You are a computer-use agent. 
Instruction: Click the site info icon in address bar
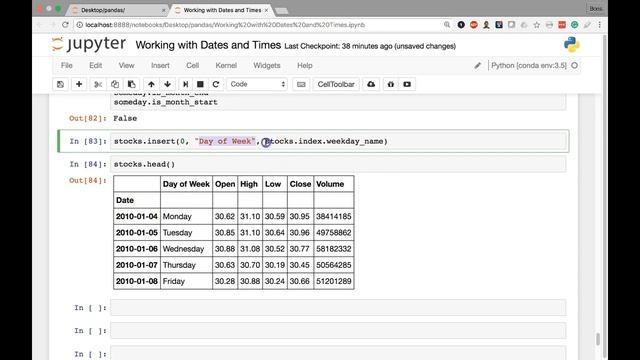pos(80,25)
